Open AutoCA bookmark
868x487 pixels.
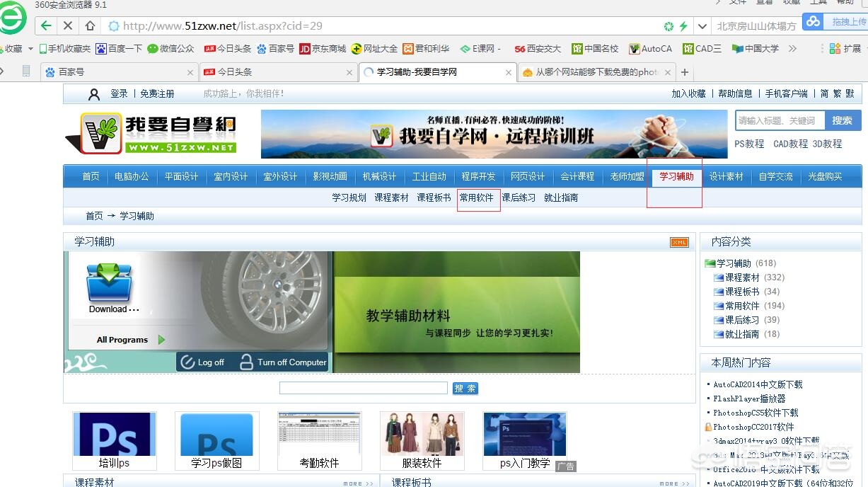pyautogui.click(x=650, y=49)
